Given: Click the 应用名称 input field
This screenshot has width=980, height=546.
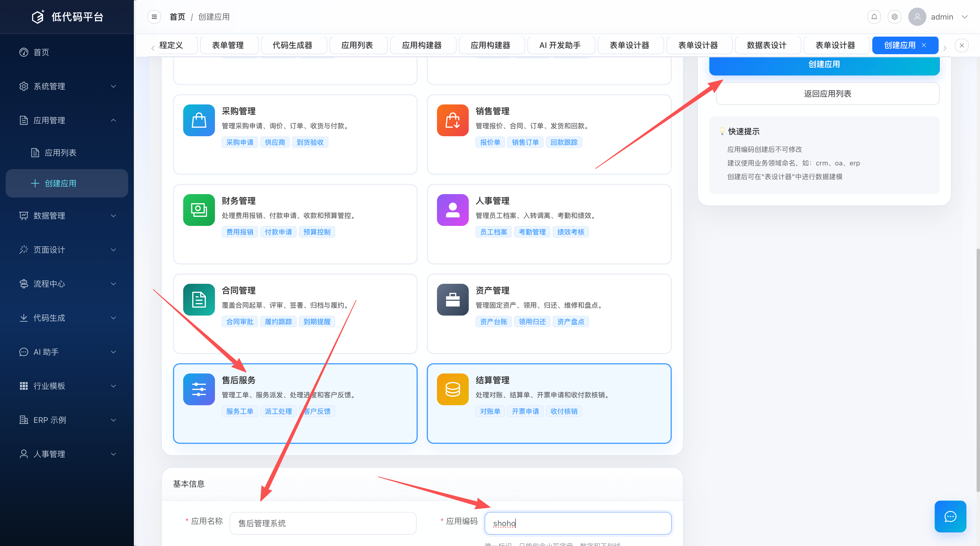Looking at the screenshot, I should tap(323, 523).
